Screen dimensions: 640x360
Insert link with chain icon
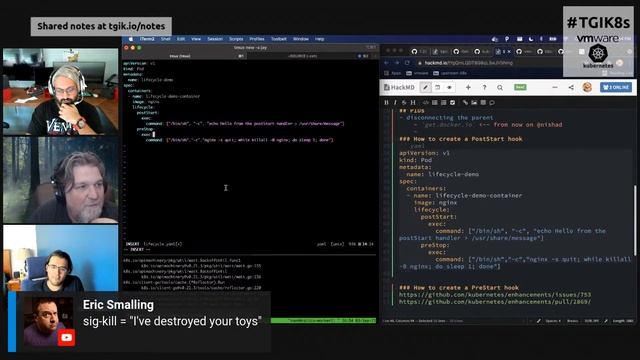pyautogui.click(x=465, y=102)
